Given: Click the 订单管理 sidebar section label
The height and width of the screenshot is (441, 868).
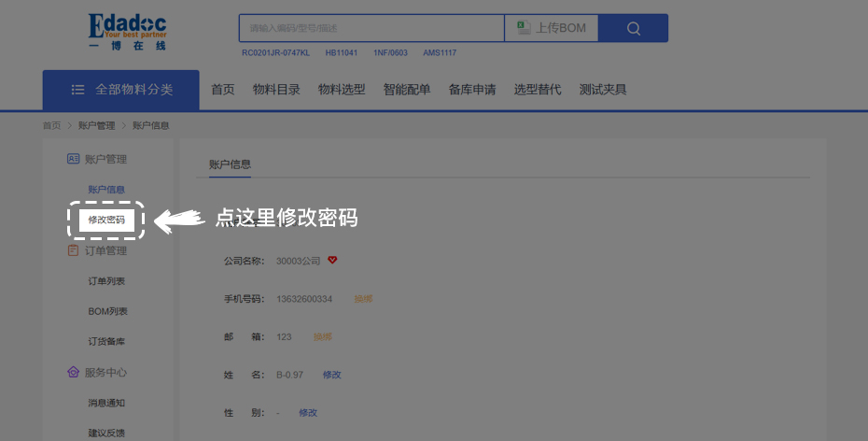Looking at the screenshot, I should 105,251.
